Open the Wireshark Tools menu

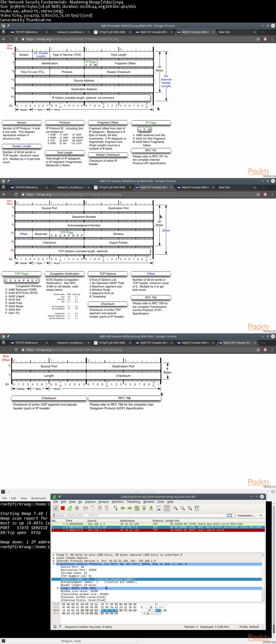click(x=161, y=502)
